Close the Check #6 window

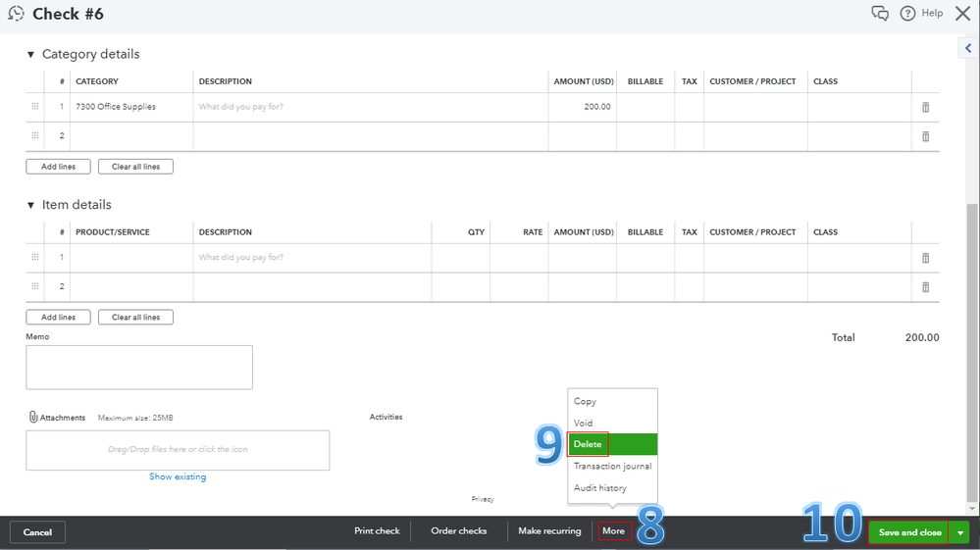962,13
